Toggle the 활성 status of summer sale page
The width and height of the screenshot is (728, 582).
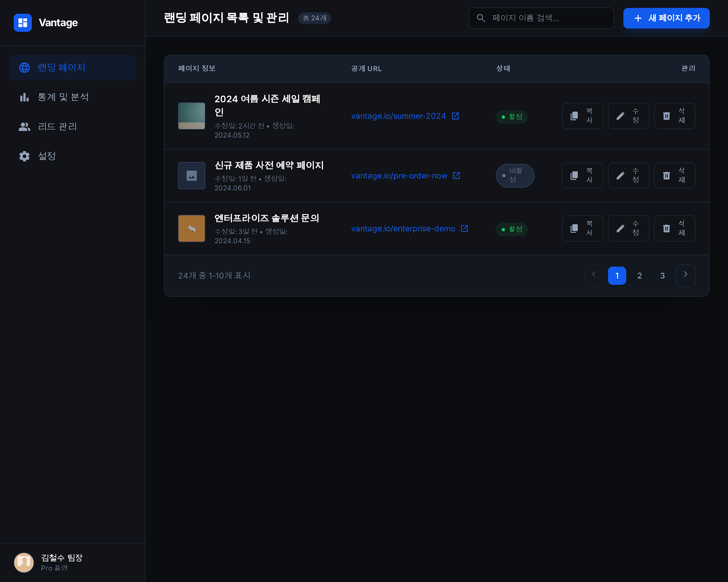tap(511, 117)
